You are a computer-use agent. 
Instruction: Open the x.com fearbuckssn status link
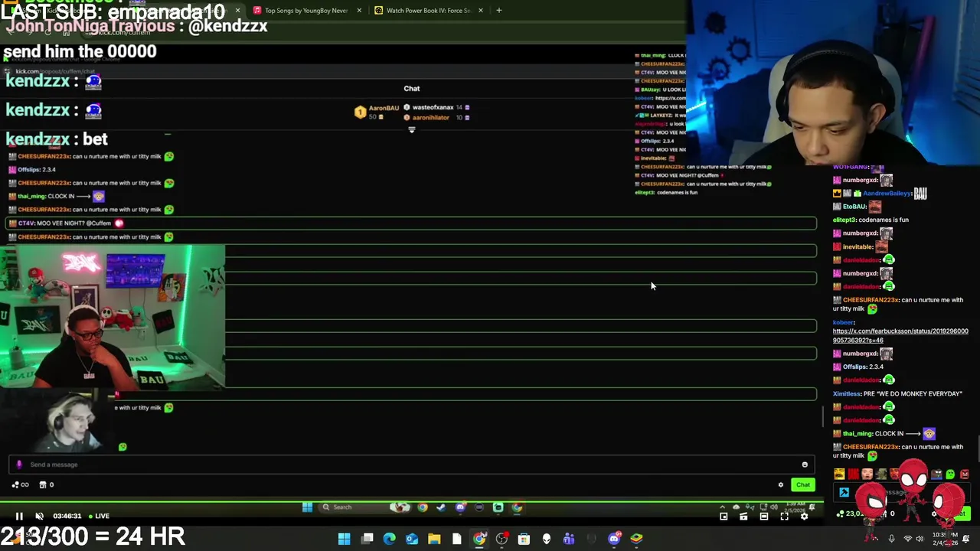900,336
